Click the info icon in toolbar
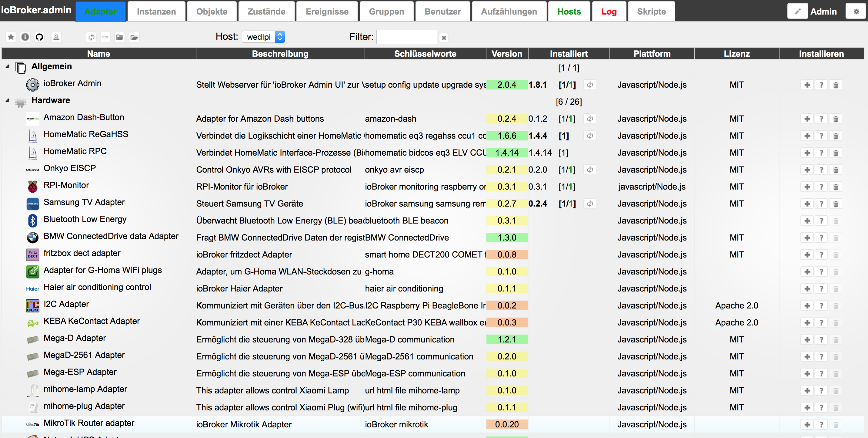The image size is (868, 438). click(25, 37)
